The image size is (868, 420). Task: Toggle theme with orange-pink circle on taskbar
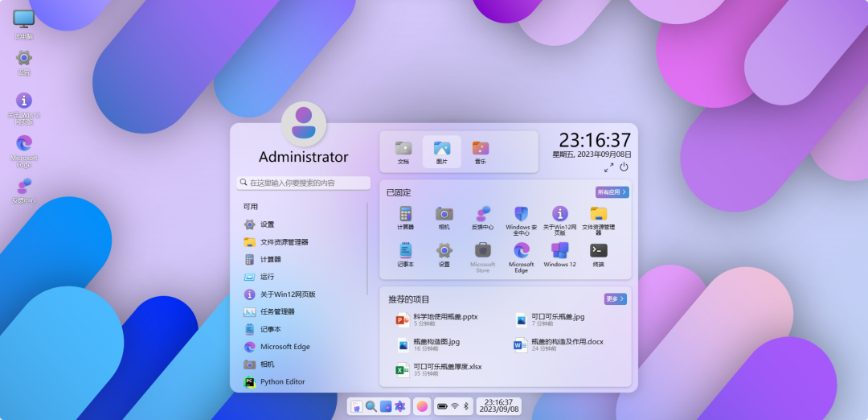click(x=423, y=406)
